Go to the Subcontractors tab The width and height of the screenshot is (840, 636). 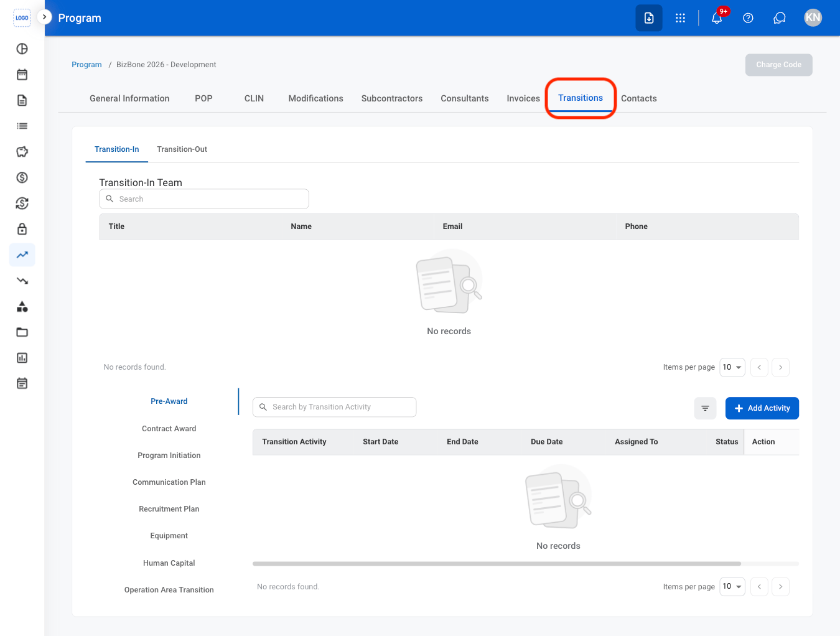392,98
